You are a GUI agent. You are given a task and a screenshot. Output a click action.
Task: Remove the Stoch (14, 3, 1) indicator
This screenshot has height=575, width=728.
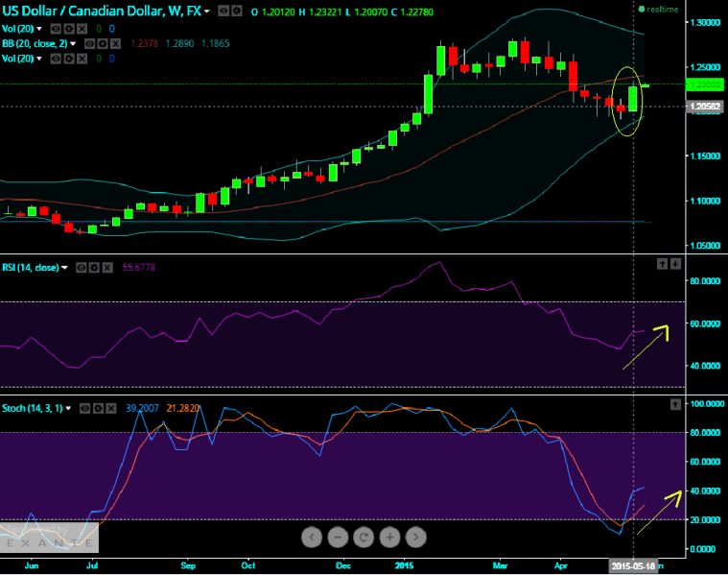point(111,409)
